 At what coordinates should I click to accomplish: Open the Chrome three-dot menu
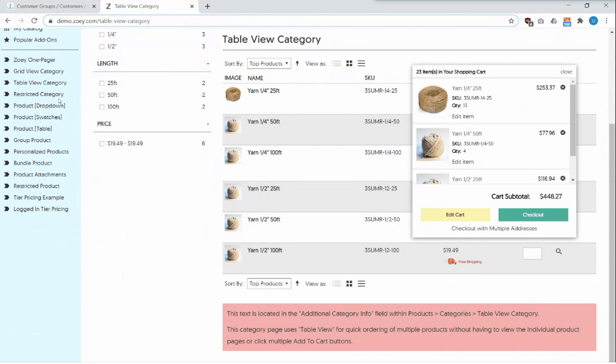(607, 21)
